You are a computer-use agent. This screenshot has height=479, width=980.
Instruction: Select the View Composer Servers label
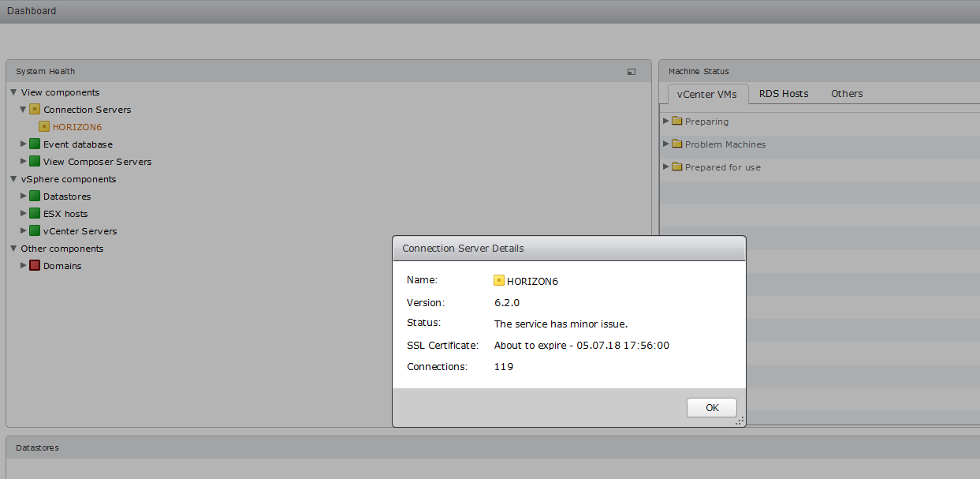pyautogui.click(x=98, y=162)
